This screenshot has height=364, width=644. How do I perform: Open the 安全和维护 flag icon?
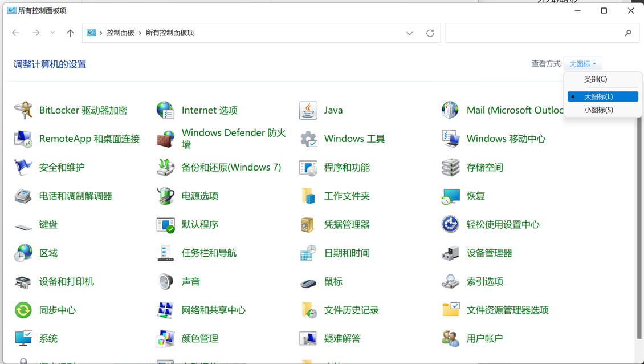pos(23,167)
